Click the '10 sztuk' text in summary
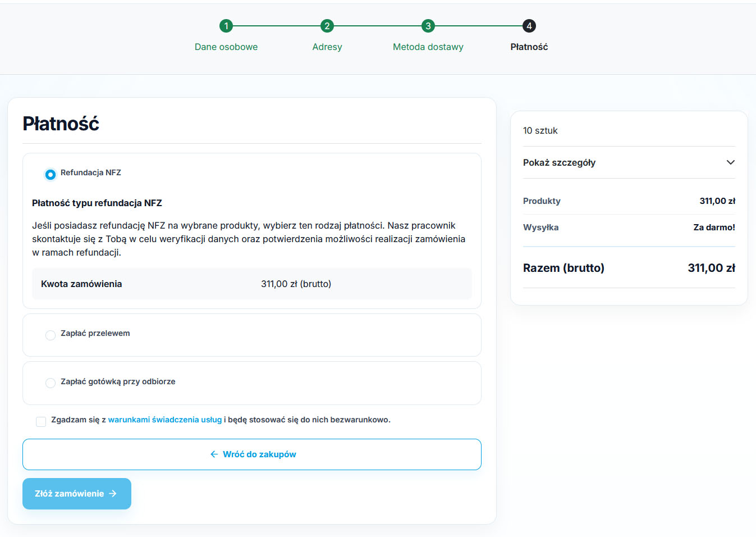The width and height of the screenshot is (756, 537). (x=540, y=130)
